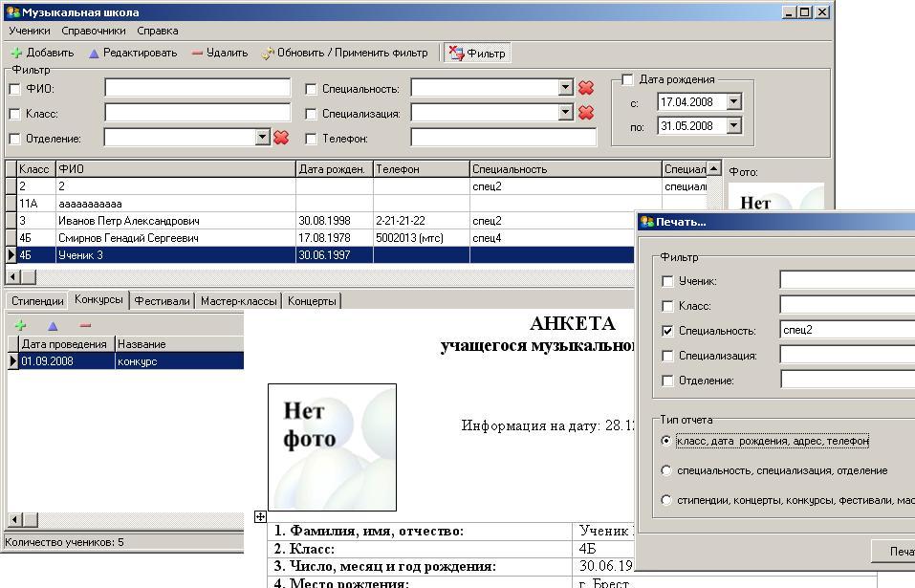Viewport: 915px width, 588px height.
Task: Enable the Дата рождения checkbox
Action: coord(628,79)
